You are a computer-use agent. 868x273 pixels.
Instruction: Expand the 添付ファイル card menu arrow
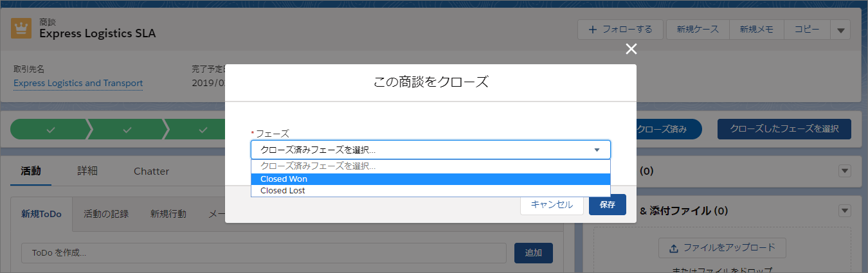(x=845, y=211)
